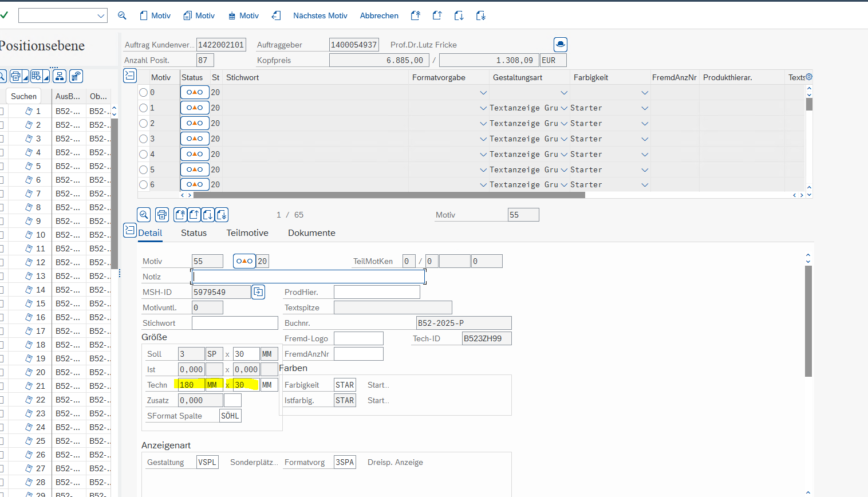
Task: Select the radio button for Motiv row 3
Action: (x=143, y=139)
